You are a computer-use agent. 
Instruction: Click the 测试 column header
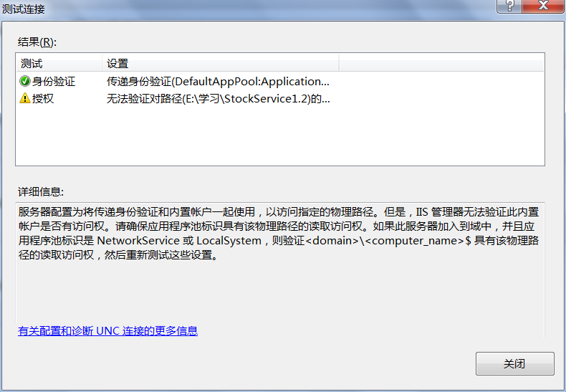59,63
